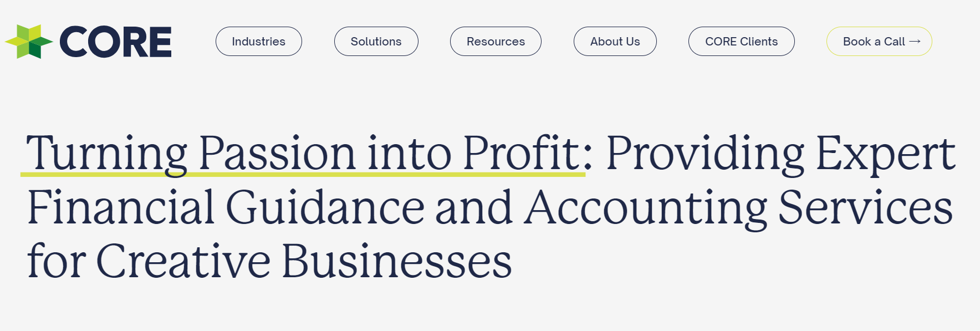Image resolution: width=980 pixels, height=331 pixels.
Task: Click the word "Passion" in the headline
Action: (277, 154)
